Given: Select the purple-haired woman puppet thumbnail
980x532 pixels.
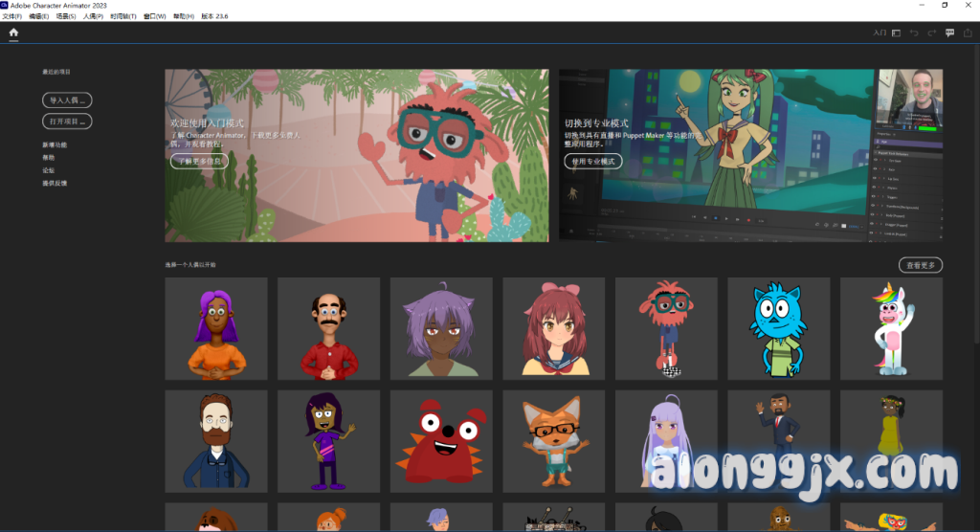Looking at the screenshot, I should [x=215, y=328].
